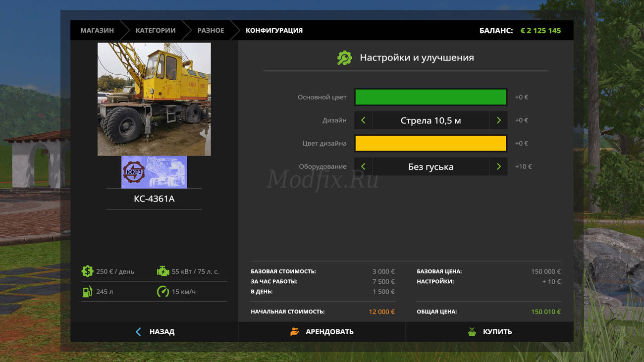Click the fuel tank capacity icon

tap(87, 292)
